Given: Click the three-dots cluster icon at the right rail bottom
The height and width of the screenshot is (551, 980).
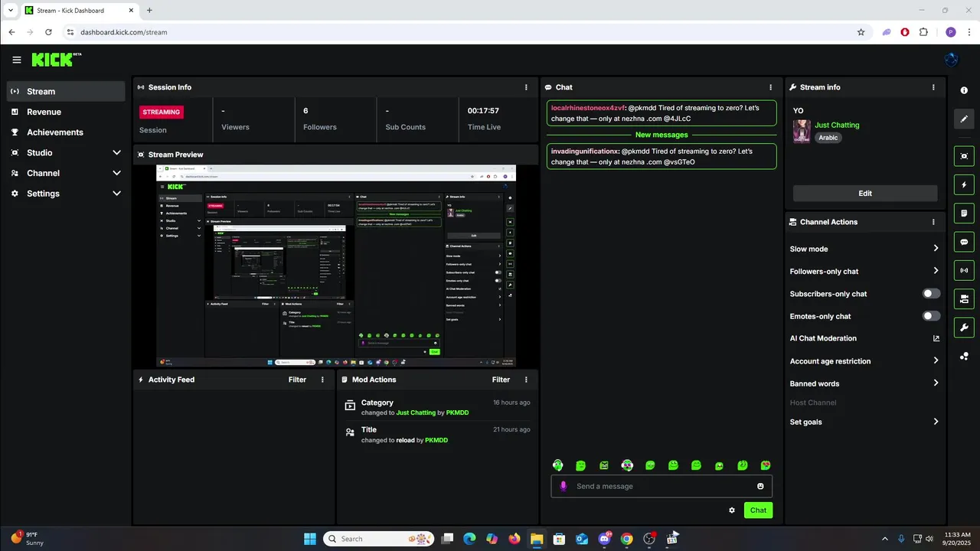Looking at the screenshot, I should point(964,357).
